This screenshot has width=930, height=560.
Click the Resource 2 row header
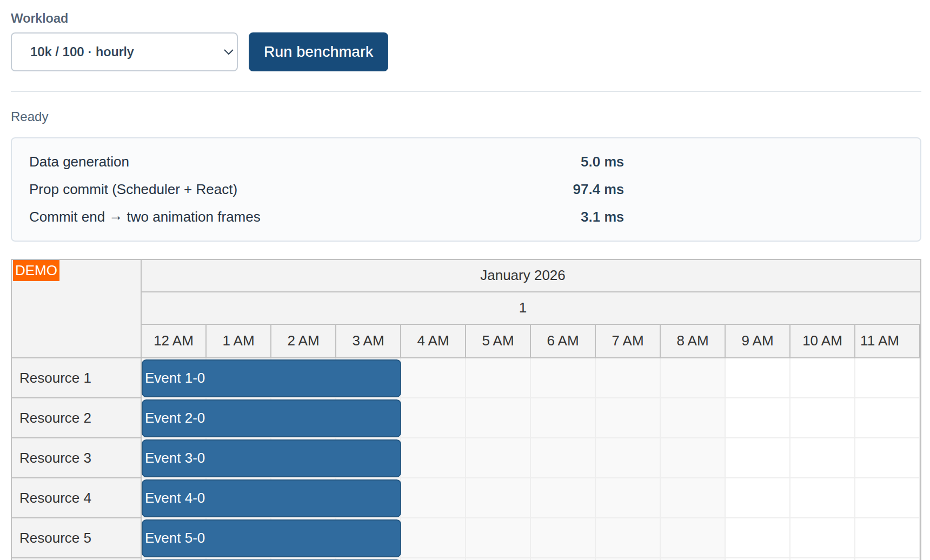(76, 418)
